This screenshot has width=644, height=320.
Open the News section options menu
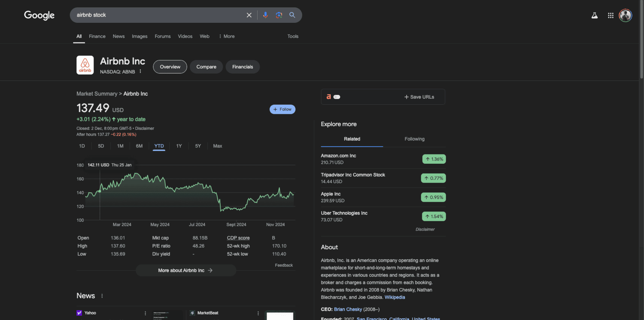coord(102,296)
